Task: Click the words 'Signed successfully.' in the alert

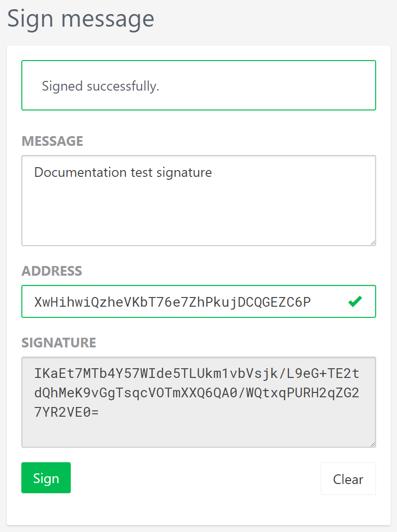Action: click(100, 86)
